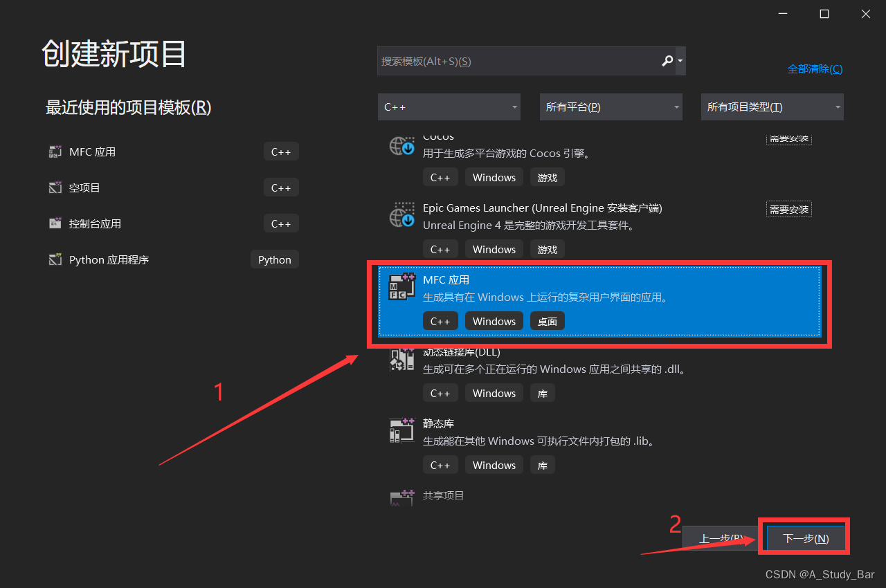Click the search magnifier icon
886x588 pixels.
click(667, 61)
